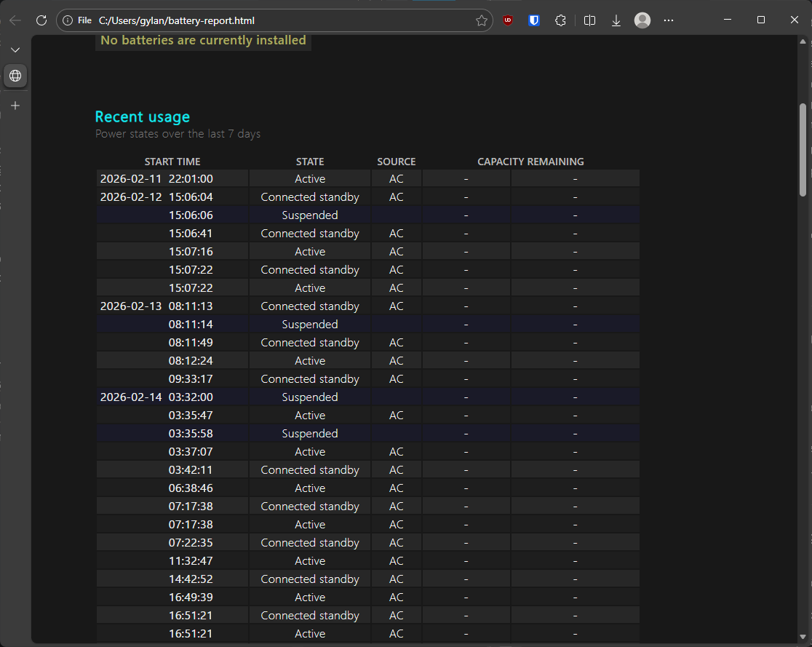Toggle split screen view
This screenshot has height=647, width=812.
click(589, 20)
